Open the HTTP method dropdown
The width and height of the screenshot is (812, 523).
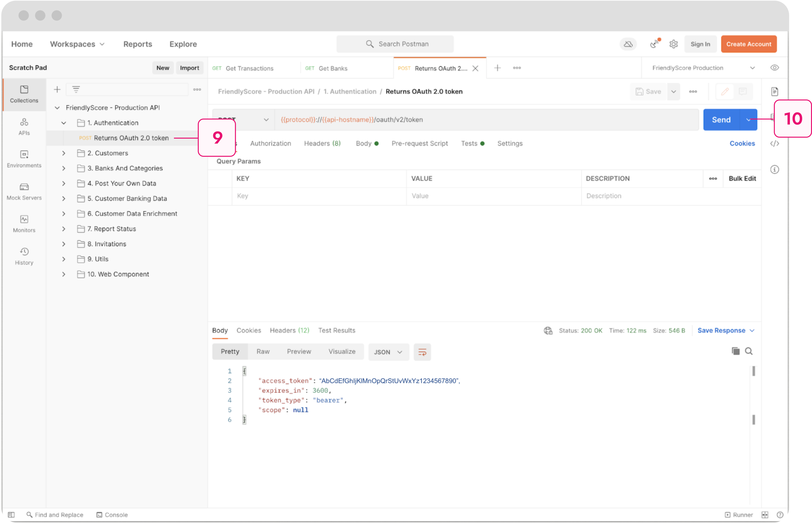pos(244,119)
